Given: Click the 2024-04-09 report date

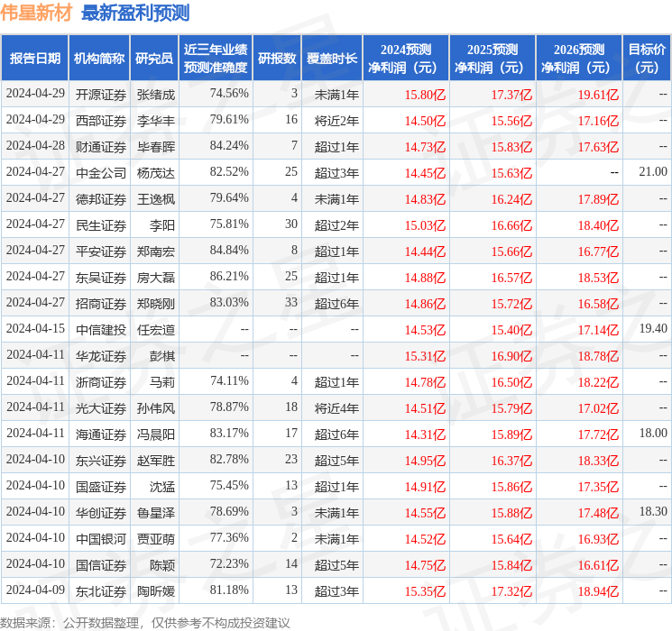Looking at the screenshot, I should (x=35, y=590).
